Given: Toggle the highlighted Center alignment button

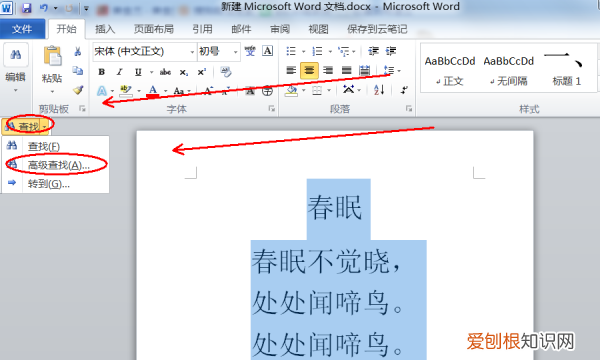Looking at the screenshot, I should [x=309, y=70].
